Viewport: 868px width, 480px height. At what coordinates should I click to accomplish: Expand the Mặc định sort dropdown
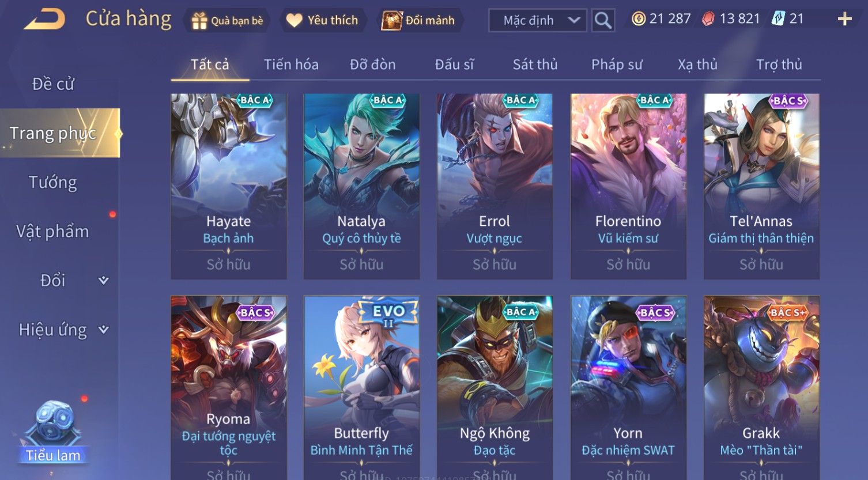537,20
